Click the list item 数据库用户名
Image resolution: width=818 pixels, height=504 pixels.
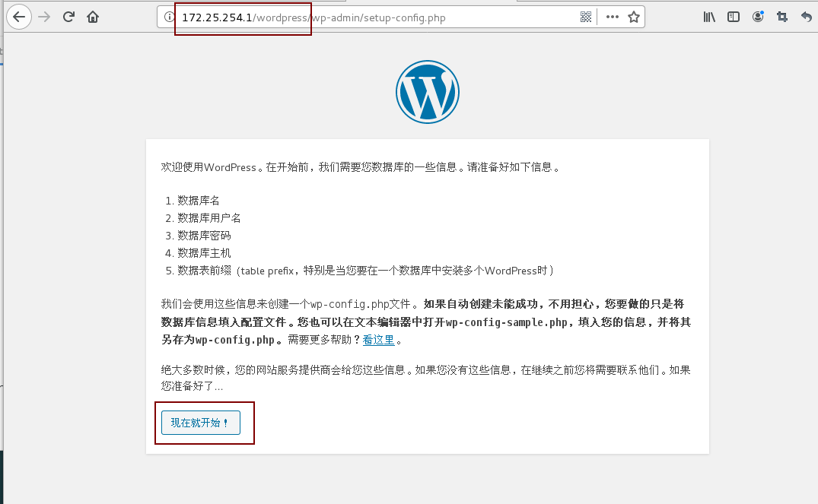[208, 218]
